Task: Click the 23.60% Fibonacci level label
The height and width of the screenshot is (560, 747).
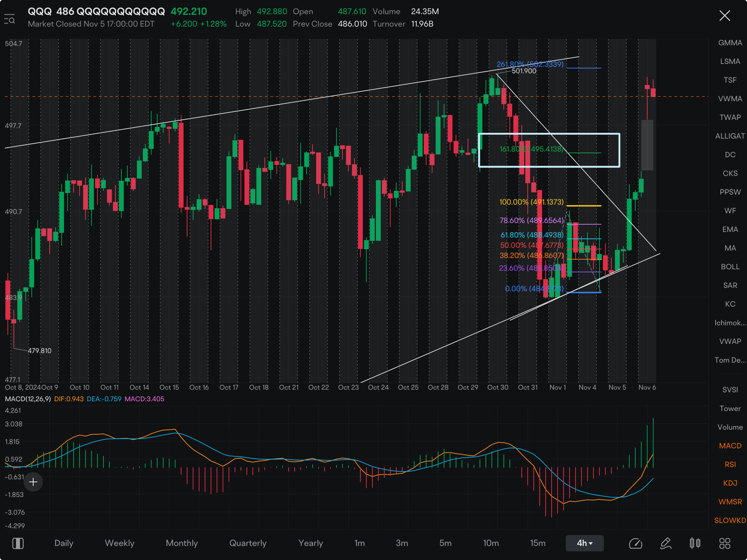Action: click(531, 268)
